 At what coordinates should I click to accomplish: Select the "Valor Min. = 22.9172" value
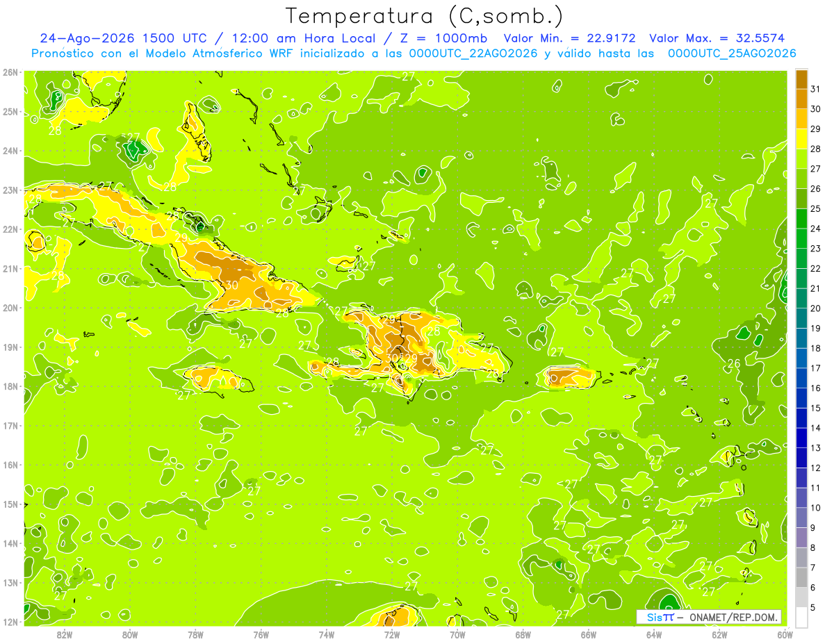tap(569, 38)
